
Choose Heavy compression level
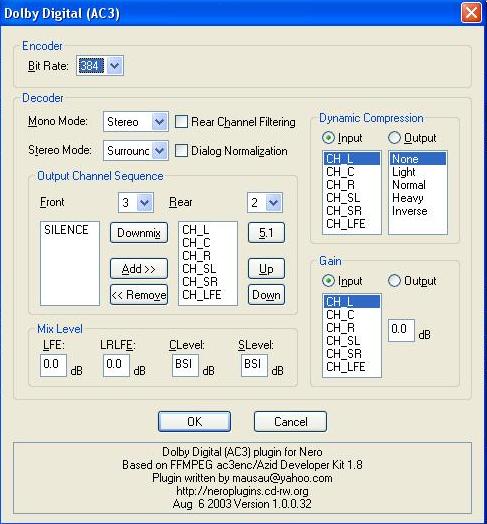tap(418, 198)
